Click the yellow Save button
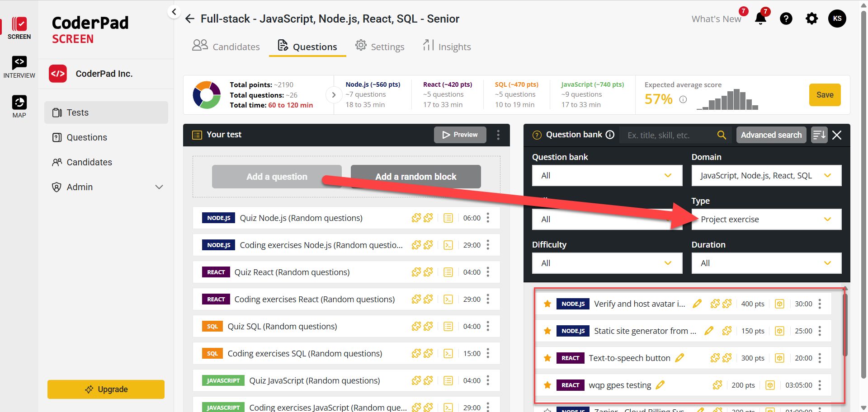The image size is (868, 412). pos(825,95)
